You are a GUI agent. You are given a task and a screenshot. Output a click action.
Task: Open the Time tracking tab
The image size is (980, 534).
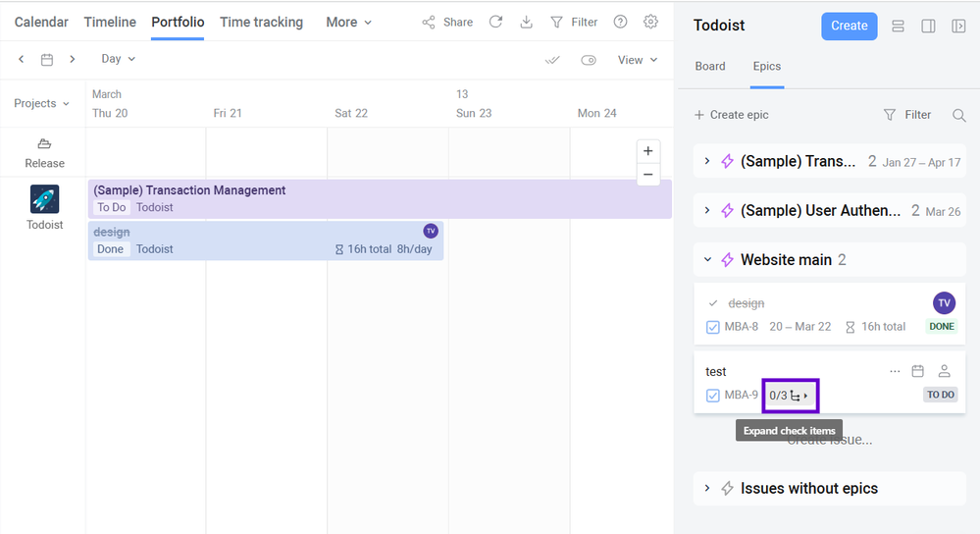[x=261, y=22]
